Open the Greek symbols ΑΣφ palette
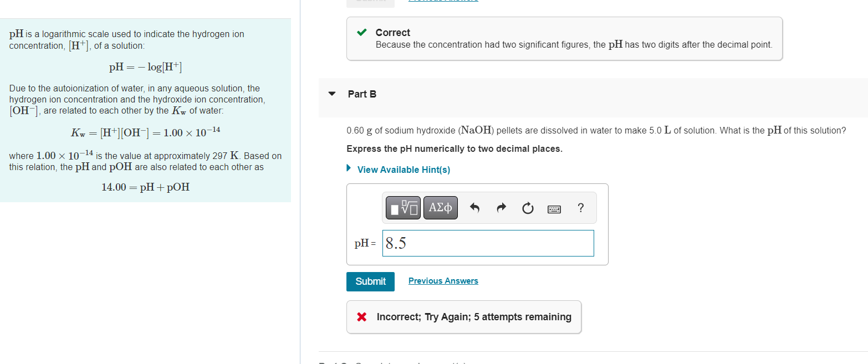 (x=440, y=208)
